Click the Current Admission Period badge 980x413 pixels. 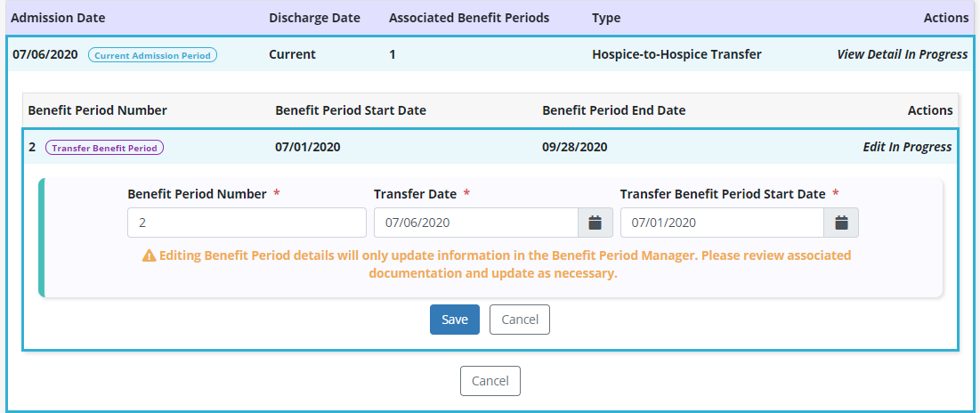[x=152, y=55]
